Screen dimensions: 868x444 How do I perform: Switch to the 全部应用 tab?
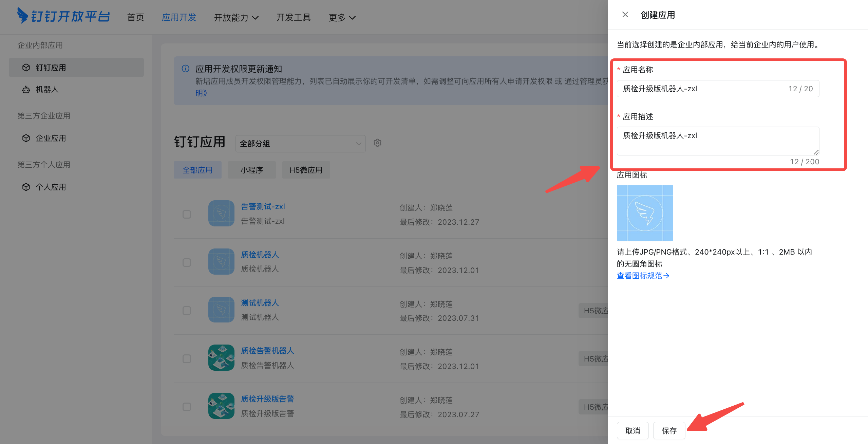click(x=197, y=170)
